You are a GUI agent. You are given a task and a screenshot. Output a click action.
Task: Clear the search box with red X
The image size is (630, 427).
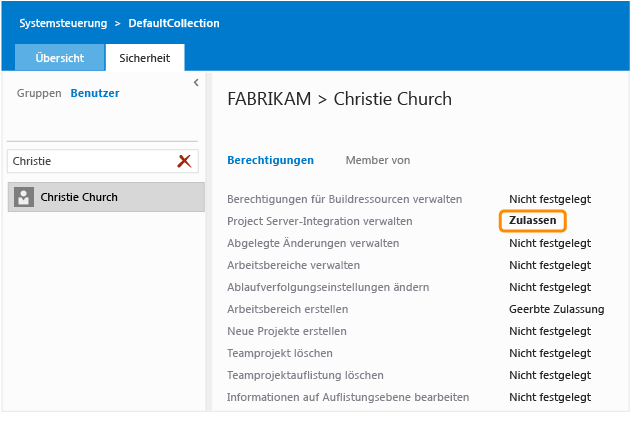184,161
